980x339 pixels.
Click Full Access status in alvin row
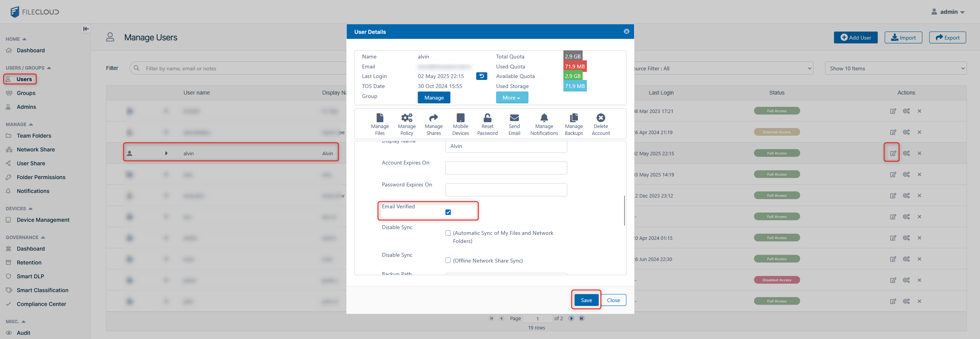click(x=777, y=153)
